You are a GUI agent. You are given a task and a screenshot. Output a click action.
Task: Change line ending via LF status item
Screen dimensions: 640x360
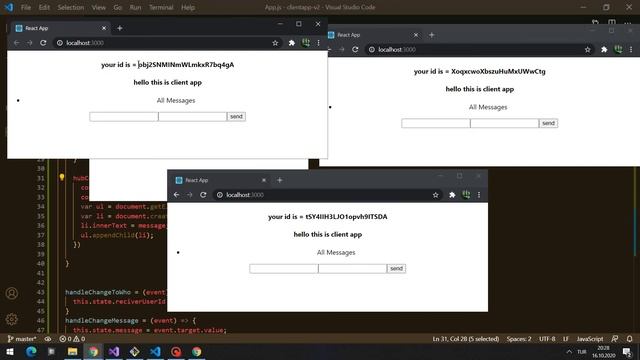point(566,339)
